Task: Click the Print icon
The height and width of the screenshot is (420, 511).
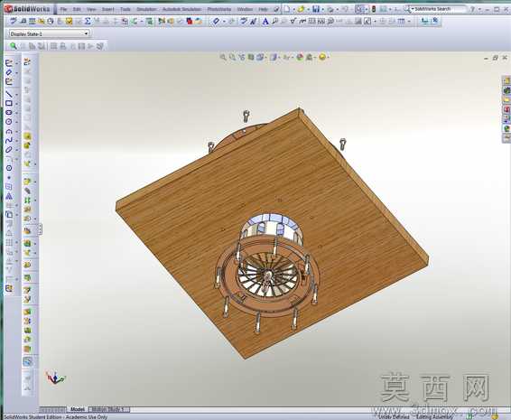Action: pos(330,9)
